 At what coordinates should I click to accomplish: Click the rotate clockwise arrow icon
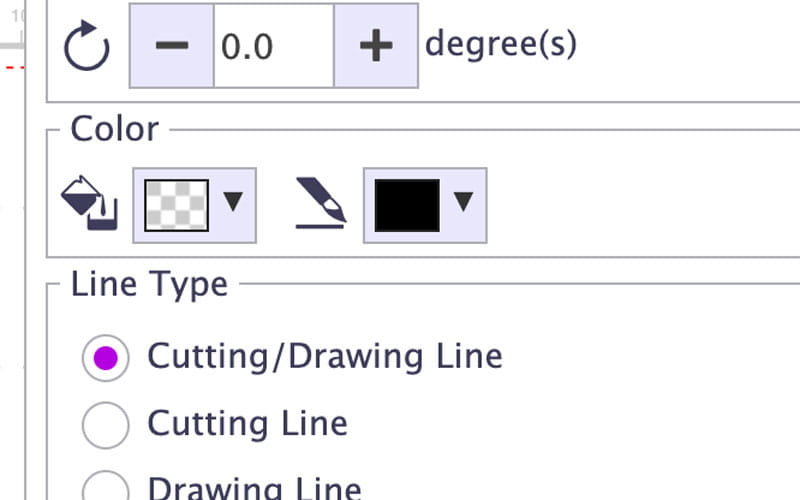pyautogui.click(x=86, y=47)
